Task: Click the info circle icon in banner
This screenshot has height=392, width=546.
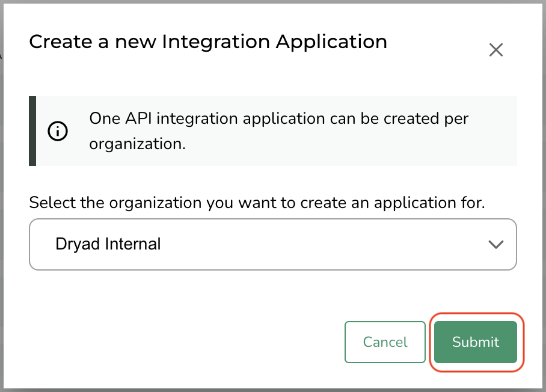Action: [58, 131]
